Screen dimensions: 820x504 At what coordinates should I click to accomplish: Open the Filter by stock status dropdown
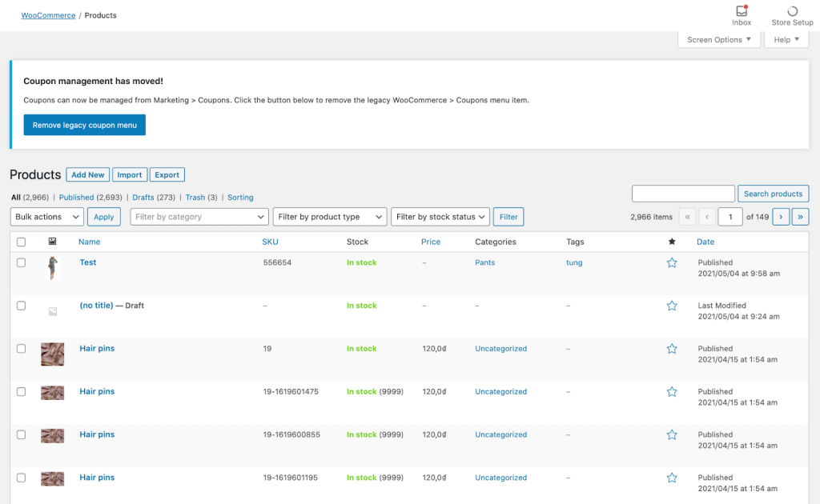(441, 216)
